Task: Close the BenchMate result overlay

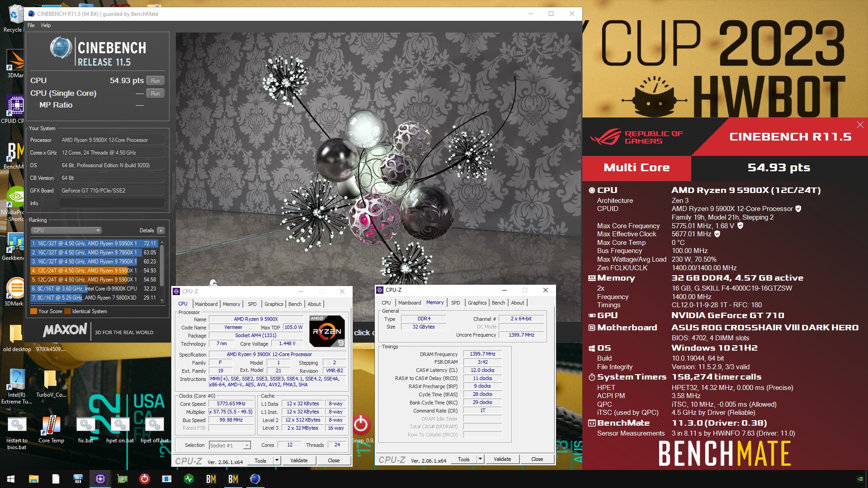Action: pos(860,125)
